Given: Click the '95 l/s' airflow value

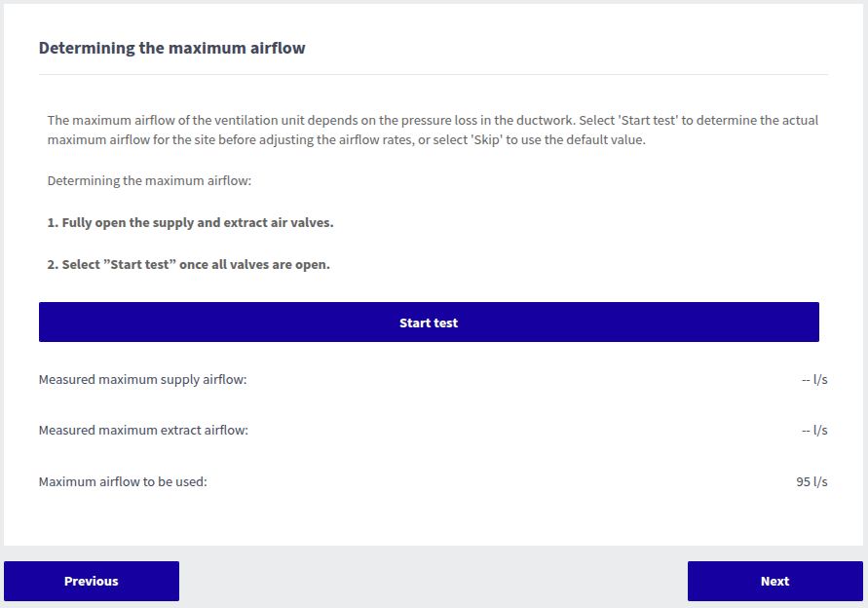Looking at the screenshot, I should (x=811, y=481).
